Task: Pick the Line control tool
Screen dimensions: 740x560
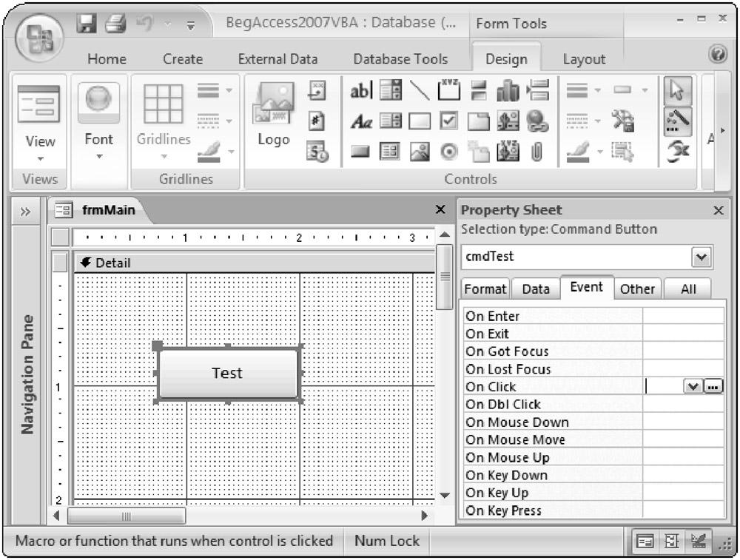Action: pos(420,92)
